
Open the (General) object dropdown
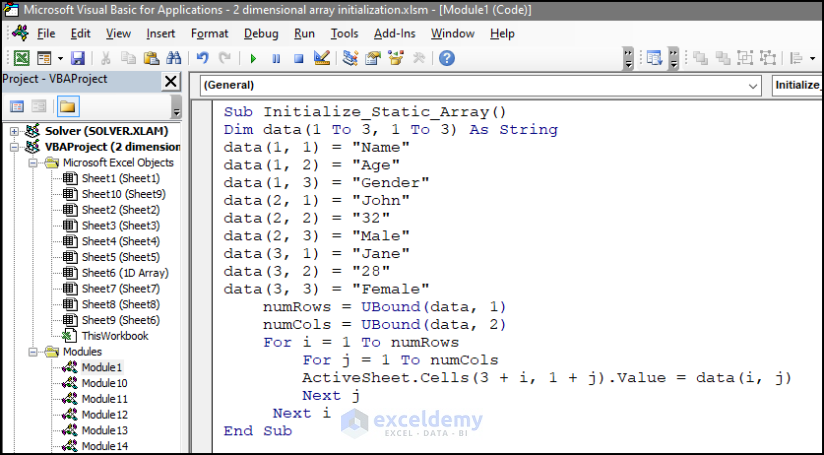480,85
